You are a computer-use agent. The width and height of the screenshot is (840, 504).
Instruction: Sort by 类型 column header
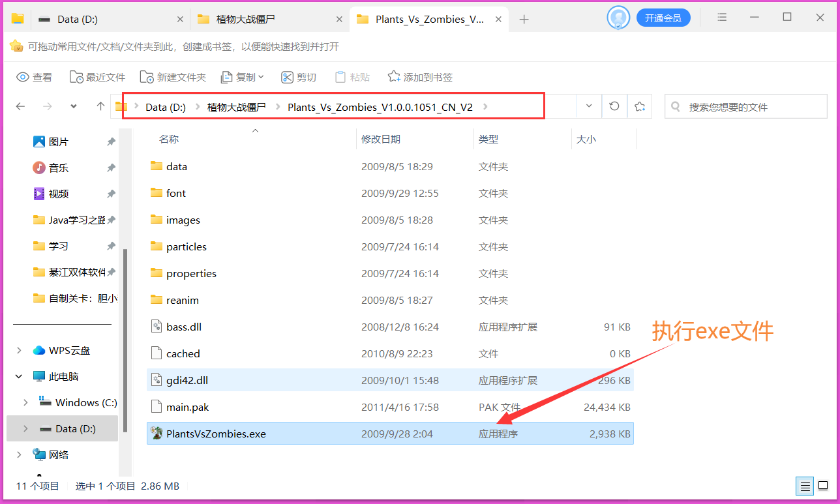[x=488, y=139]
